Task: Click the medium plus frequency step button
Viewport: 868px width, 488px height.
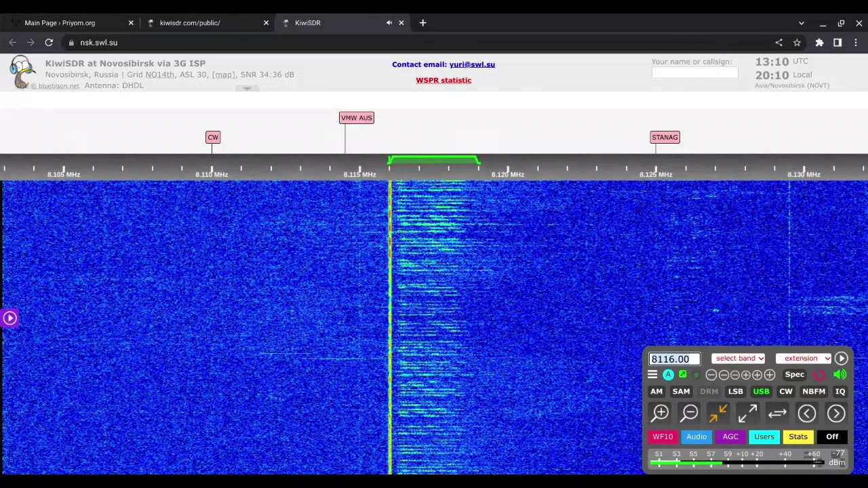Action: click(757, 375)
